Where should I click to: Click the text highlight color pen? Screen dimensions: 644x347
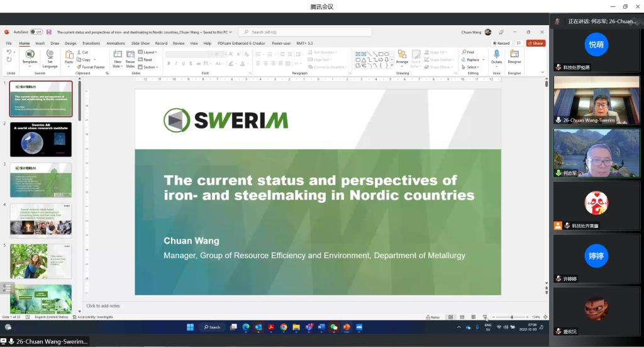(231, 64)
